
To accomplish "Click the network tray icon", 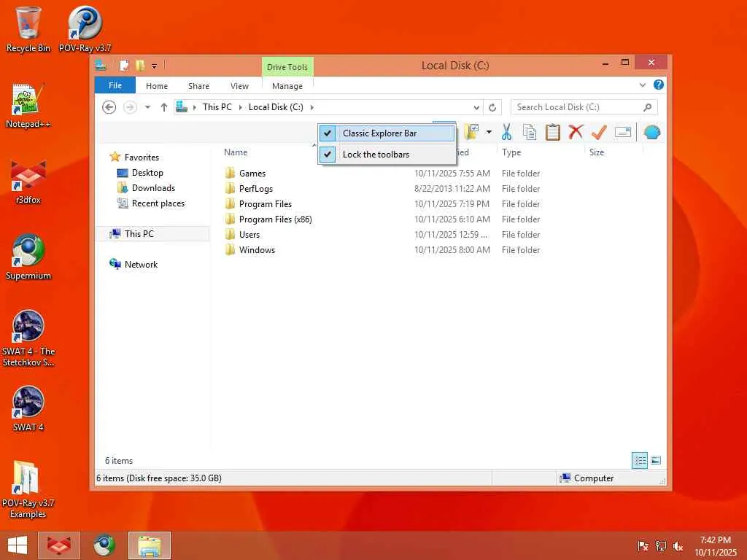I will pos(660,546).
